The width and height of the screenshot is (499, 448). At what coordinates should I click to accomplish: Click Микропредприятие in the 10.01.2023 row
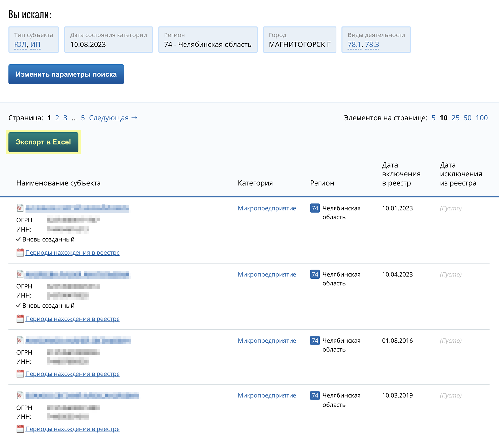pyautogui.click(x=267, y=208)
